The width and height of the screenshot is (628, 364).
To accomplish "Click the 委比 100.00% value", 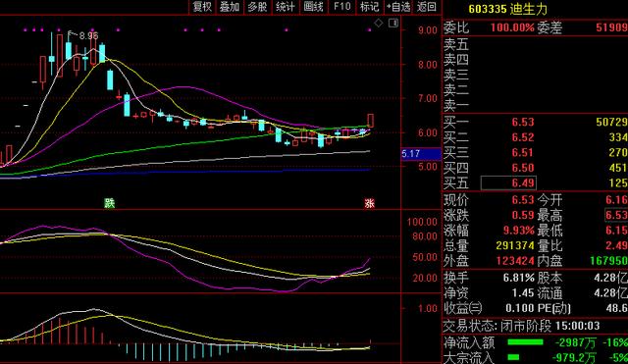I will 512,27.
